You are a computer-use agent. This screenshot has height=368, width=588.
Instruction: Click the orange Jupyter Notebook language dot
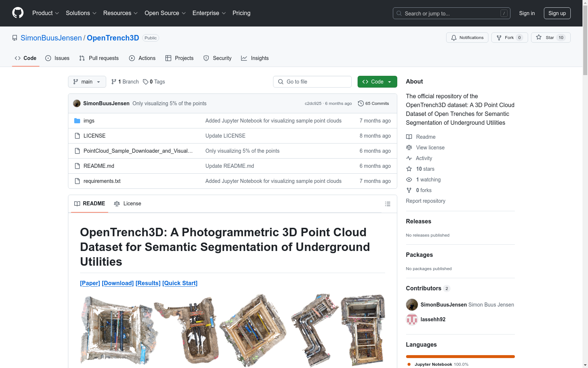coord(409,364)
